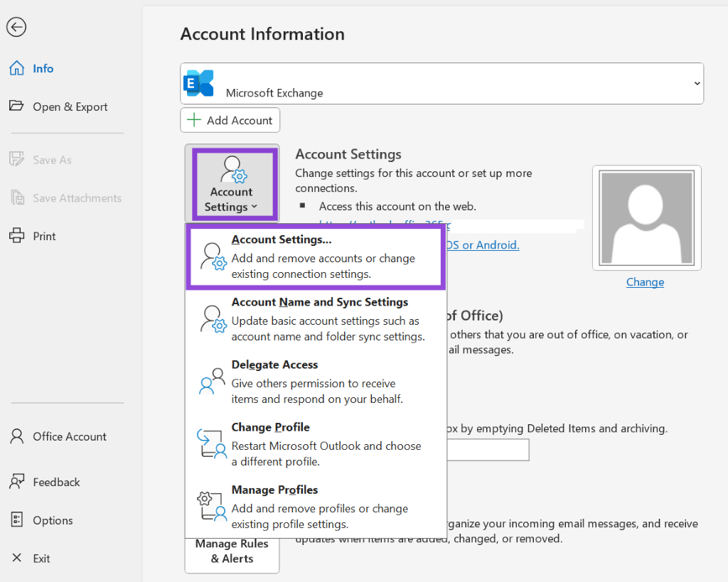Choose Account Settings... from the dropdown menu
Image resolution: width=728 pixels, height=582 pixels.
point(316,257)
